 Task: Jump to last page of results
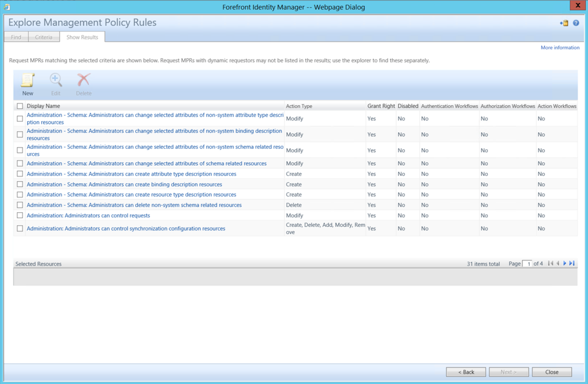572,263
